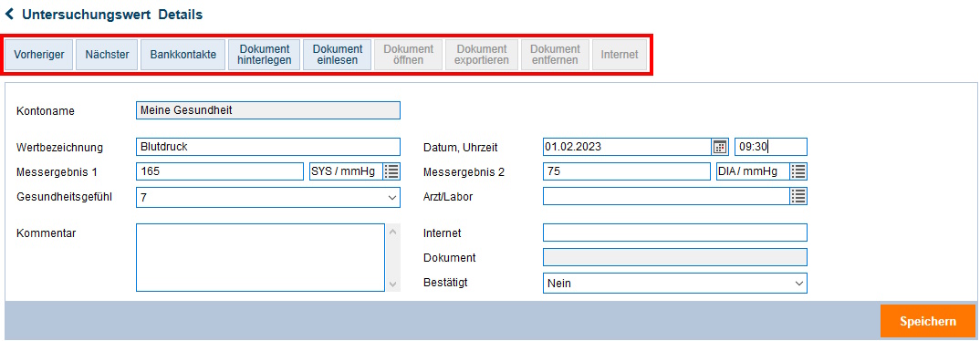Click the Internet URL input field
The height and width of the screenshot is (341, 980).
[x=675, y=232]
